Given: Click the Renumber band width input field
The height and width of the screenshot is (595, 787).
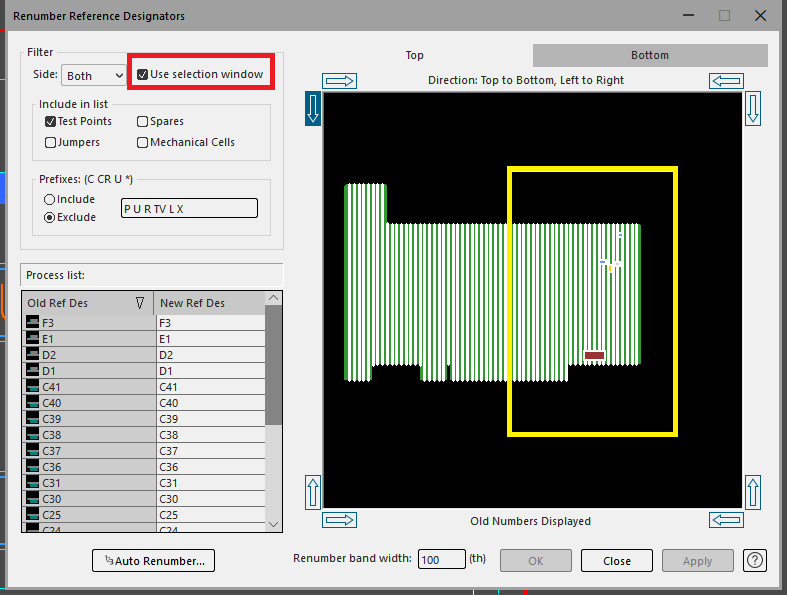Looking at the screenshot, I should pos(441,561).
